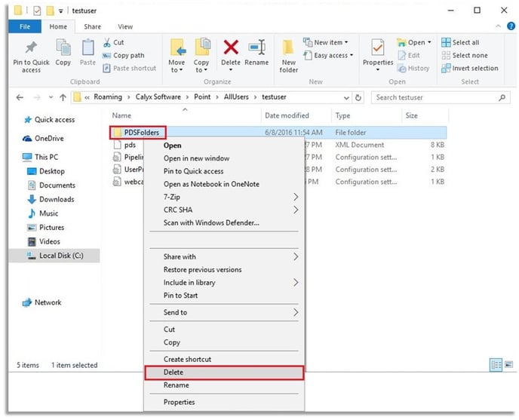Switch to the Share ribbon tab
519x420 pixels.
[92, 26]
